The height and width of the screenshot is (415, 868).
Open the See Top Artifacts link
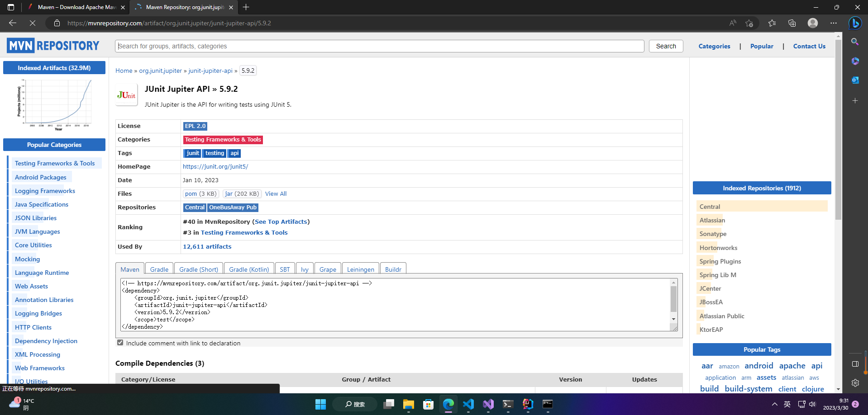tap(281, 222)
